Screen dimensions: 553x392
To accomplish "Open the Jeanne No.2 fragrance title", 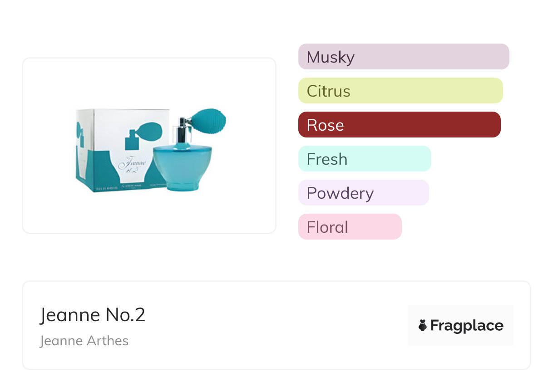I will click(x=93, y=315).
